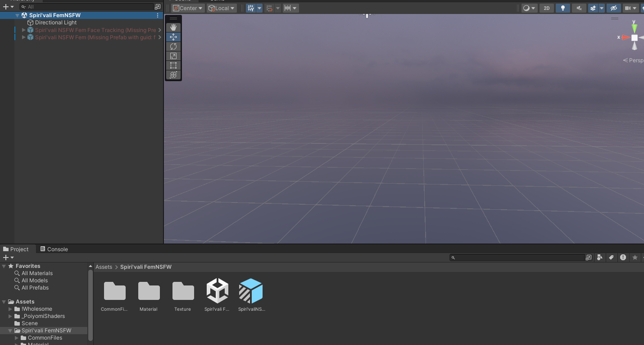
Task: Select the Rect transform tool
Action: [173, 65]
